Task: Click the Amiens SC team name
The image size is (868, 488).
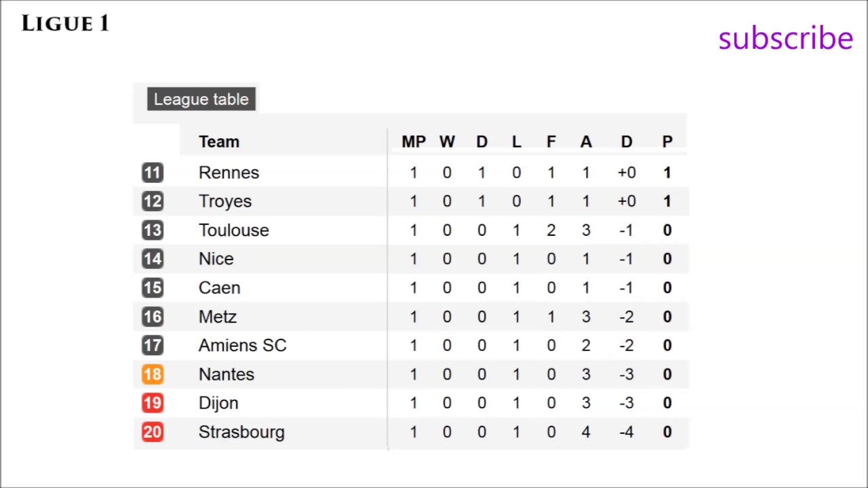Action: 242,346
